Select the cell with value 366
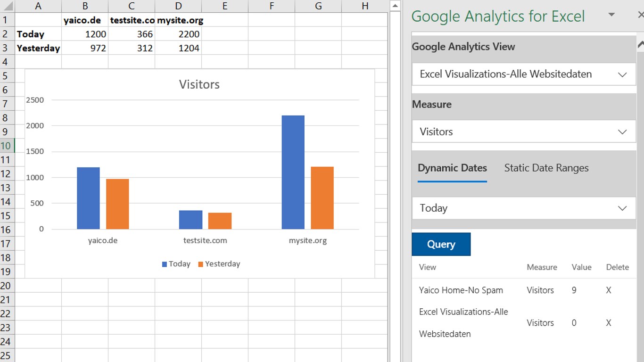Viewport: 644px width, 362px height. coord(132,34)
